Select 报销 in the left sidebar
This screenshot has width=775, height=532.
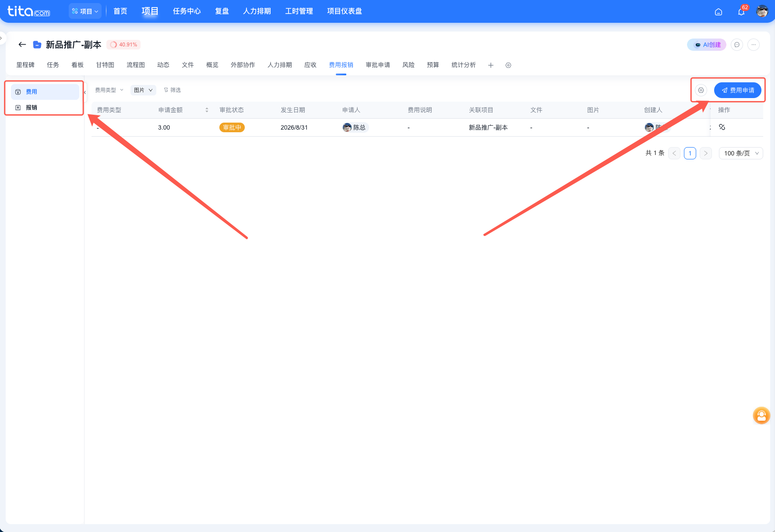click(x=45, y=107)
